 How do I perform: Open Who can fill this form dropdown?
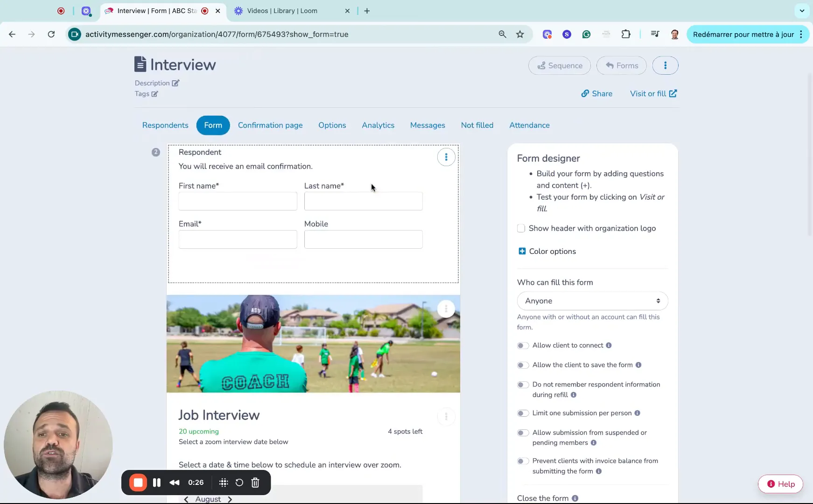point(592,301)
